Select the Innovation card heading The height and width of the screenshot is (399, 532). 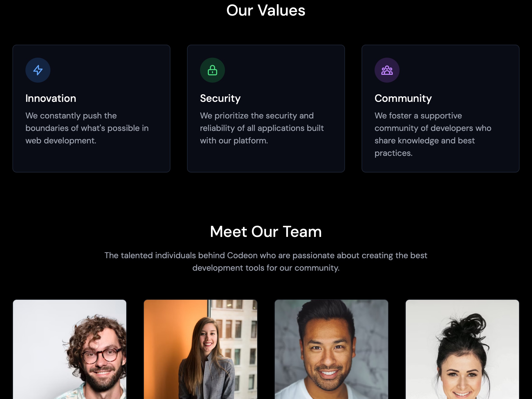pos(51,98)
